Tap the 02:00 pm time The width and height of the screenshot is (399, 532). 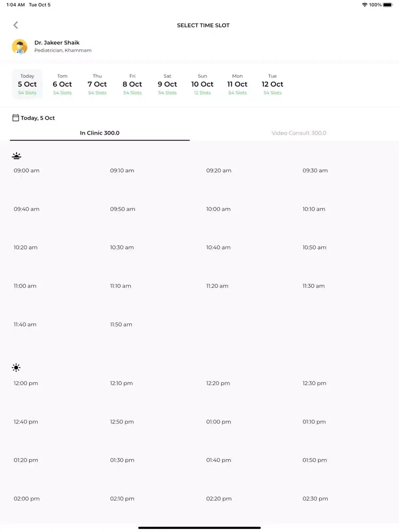(x=27, y=499)
